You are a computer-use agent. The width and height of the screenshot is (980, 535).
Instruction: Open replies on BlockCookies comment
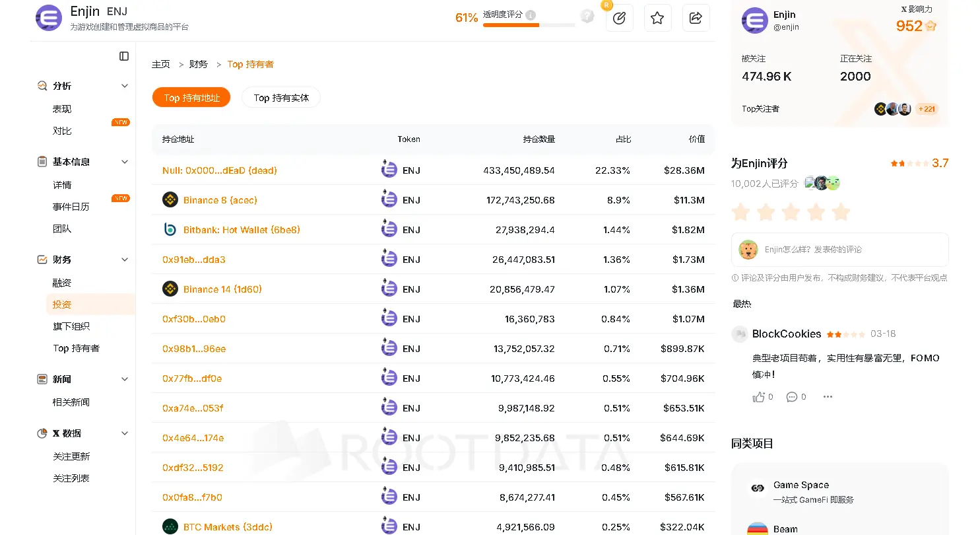[x=792, y=397]
